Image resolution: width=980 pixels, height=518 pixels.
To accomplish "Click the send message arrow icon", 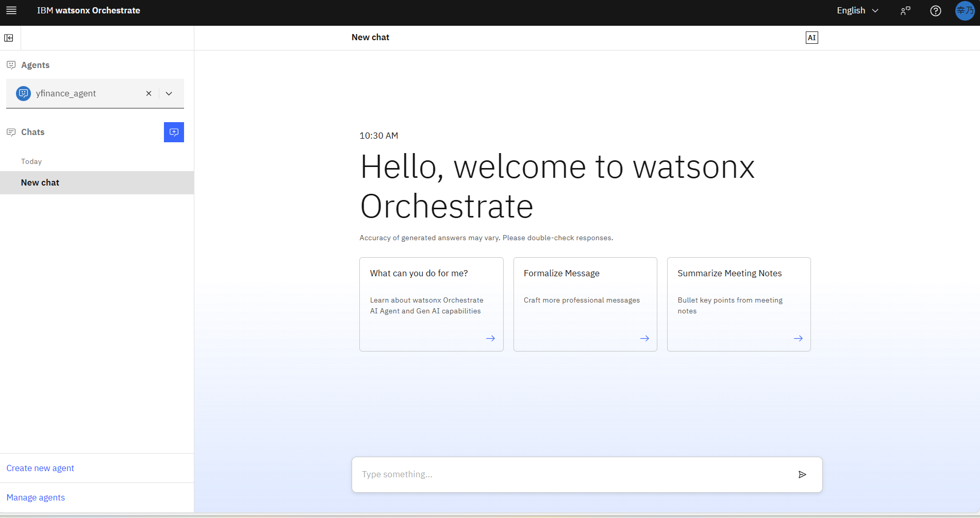I will (x=802, y=474).
